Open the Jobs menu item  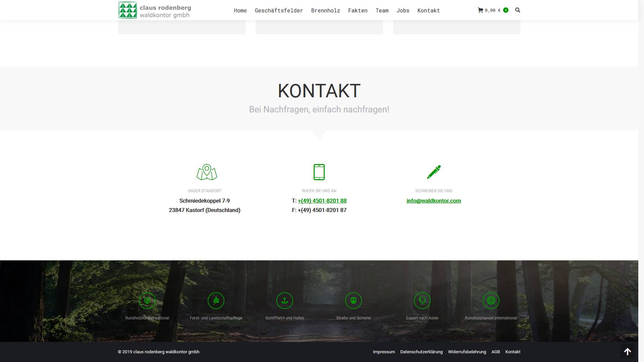(403, 10)
